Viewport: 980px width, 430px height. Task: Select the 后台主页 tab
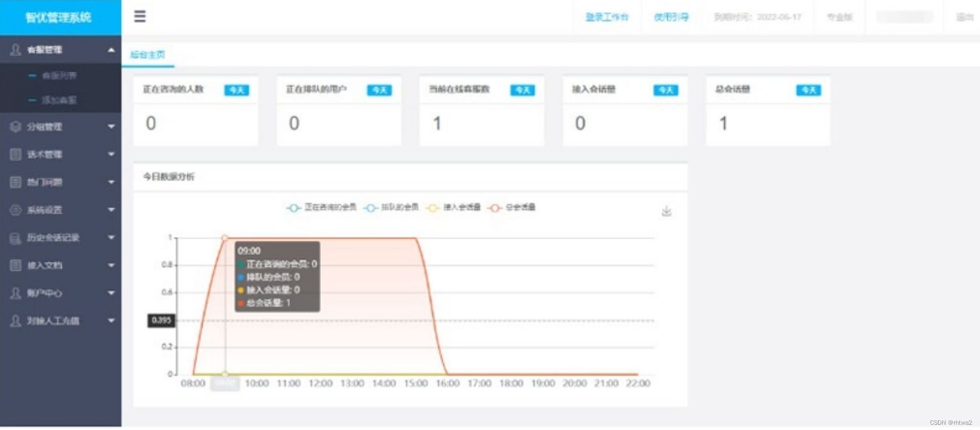[x=148, y=55]
